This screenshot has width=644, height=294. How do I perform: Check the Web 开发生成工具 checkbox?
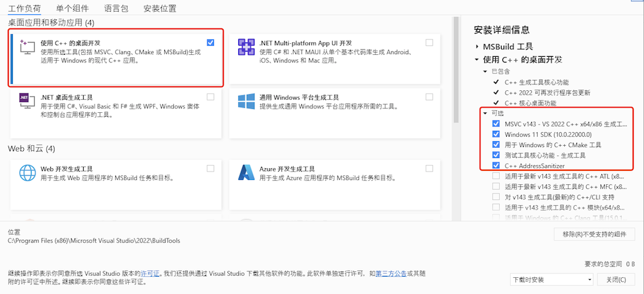(211, 168)
